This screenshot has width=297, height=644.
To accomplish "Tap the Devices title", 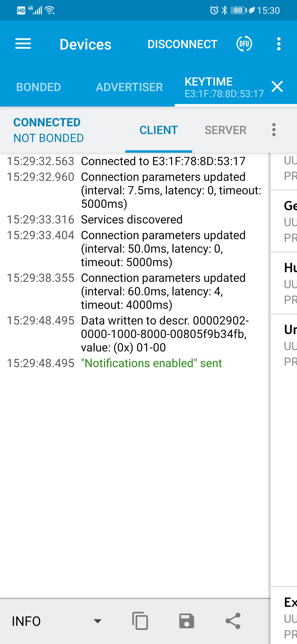I will (86, 45).
